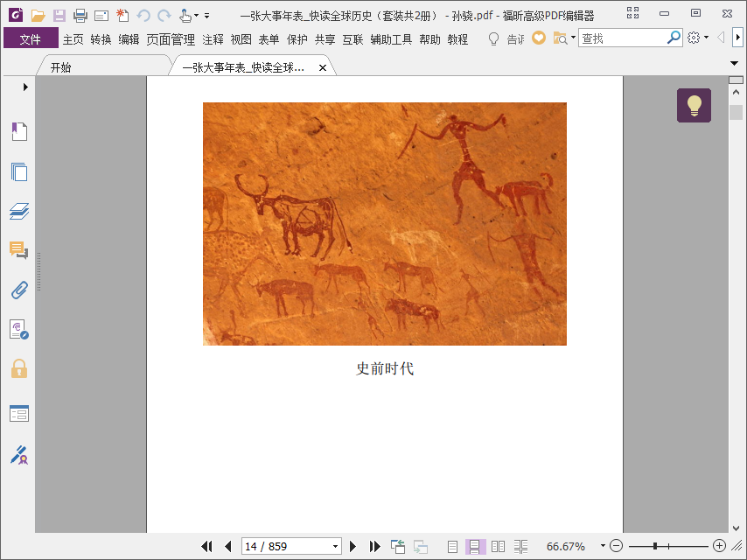Click the Open folder icon in quick access toolbar

pyautogui.click(x=38, y=16)
